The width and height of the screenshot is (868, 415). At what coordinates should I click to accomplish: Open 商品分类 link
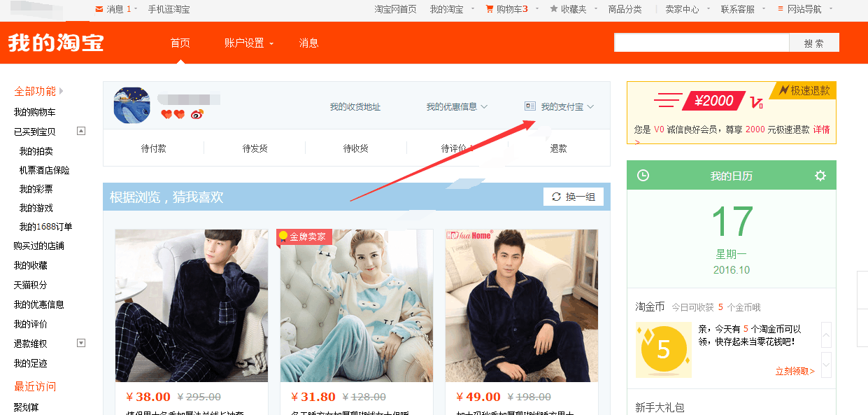pos(625,9)
